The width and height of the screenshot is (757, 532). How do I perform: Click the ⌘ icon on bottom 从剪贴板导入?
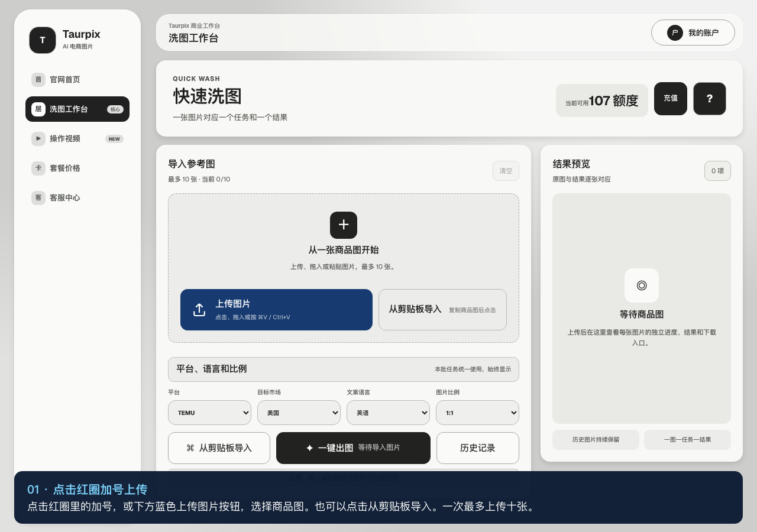pos(190,448)
